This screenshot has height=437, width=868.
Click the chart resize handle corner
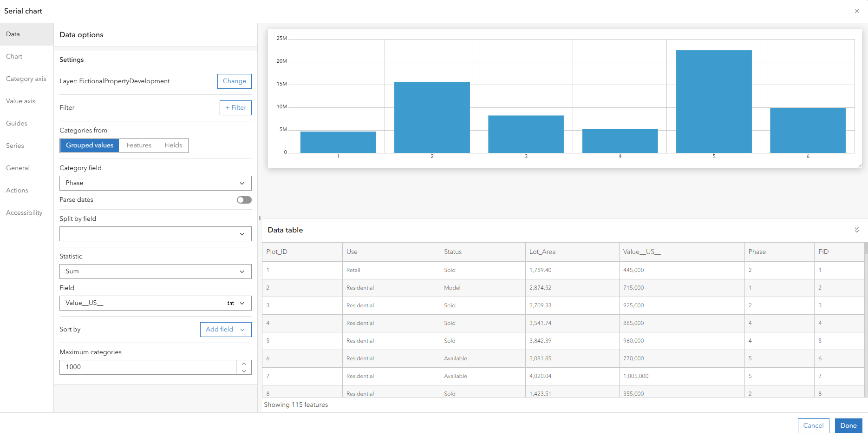860,165
